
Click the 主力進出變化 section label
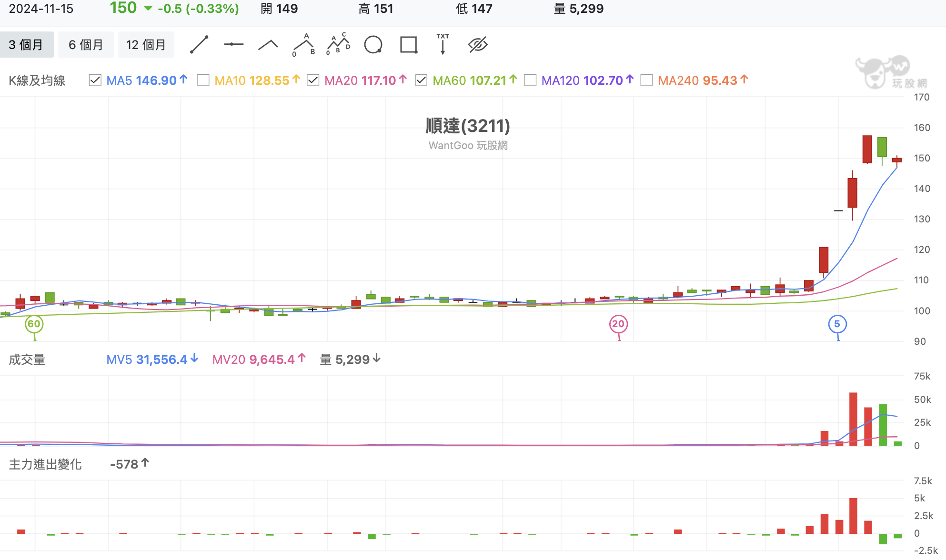(45, 464)
